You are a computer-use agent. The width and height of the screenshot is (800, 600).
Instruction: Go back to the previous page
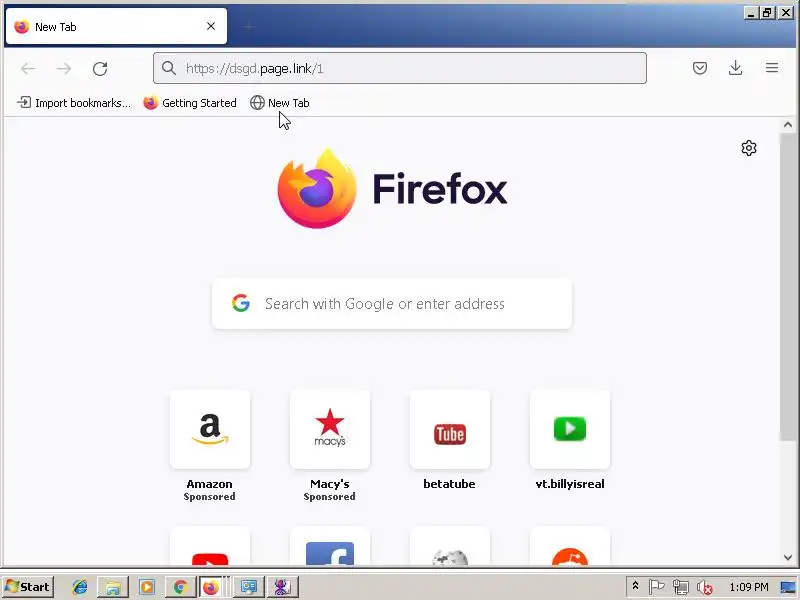pos(28,68)
